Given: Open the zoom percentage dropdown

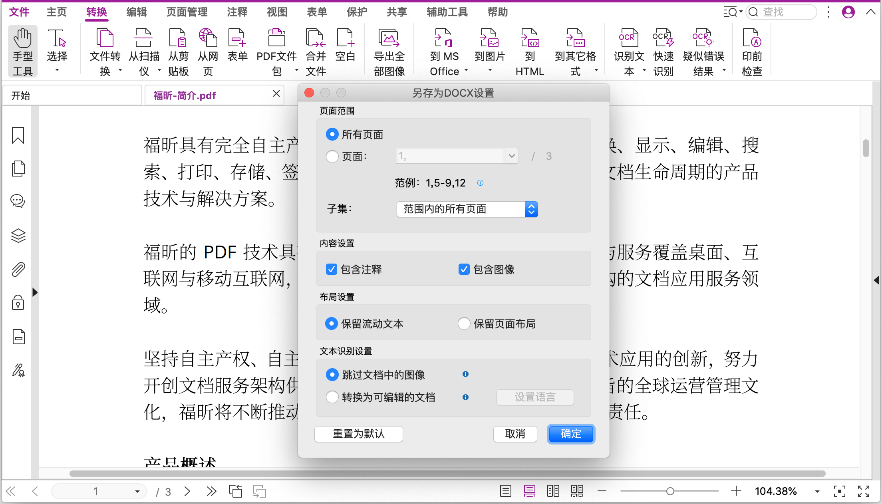Looking at the screenshot, I should [x=817, y=491].
